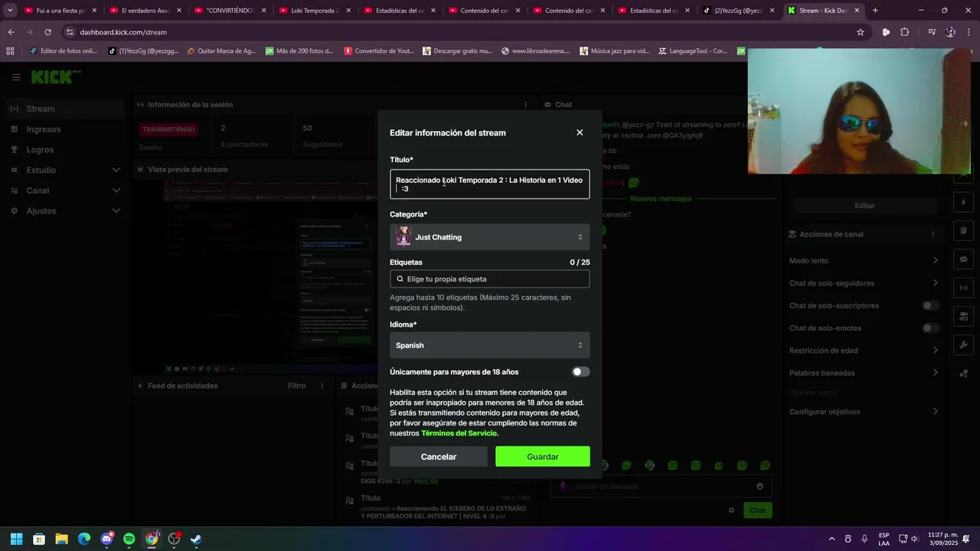Image resolution: width=980 pixels, height=551 pixels.
Task: Open Configurar objetivos settings
Action: tap(864, 412)
